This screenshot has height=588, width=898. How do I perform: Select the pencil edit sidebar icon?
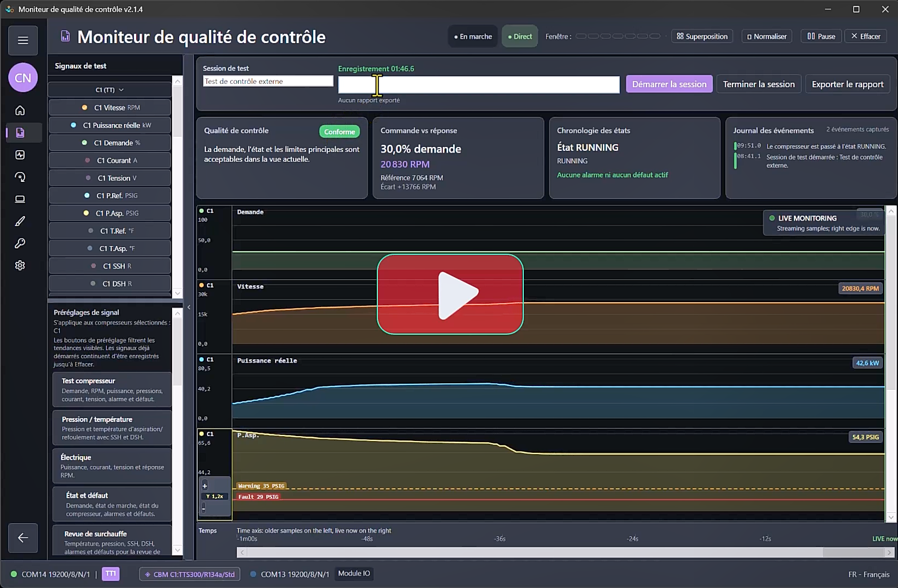20,221
